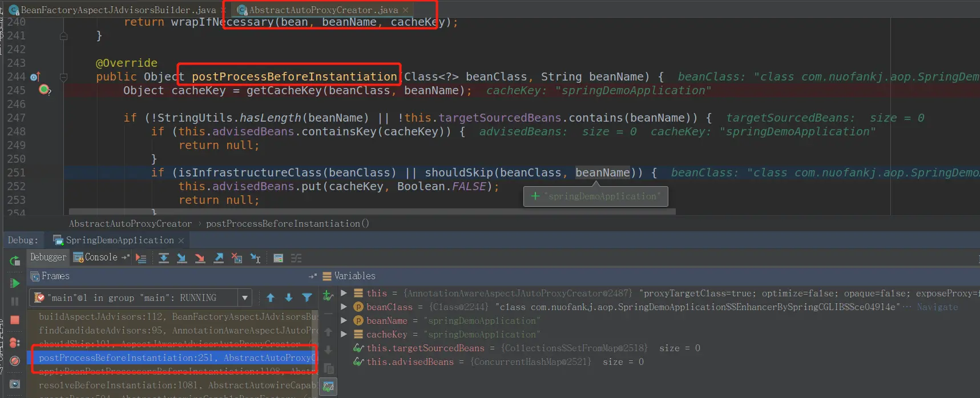Switch to Console tab

click(x=95, y=258)
